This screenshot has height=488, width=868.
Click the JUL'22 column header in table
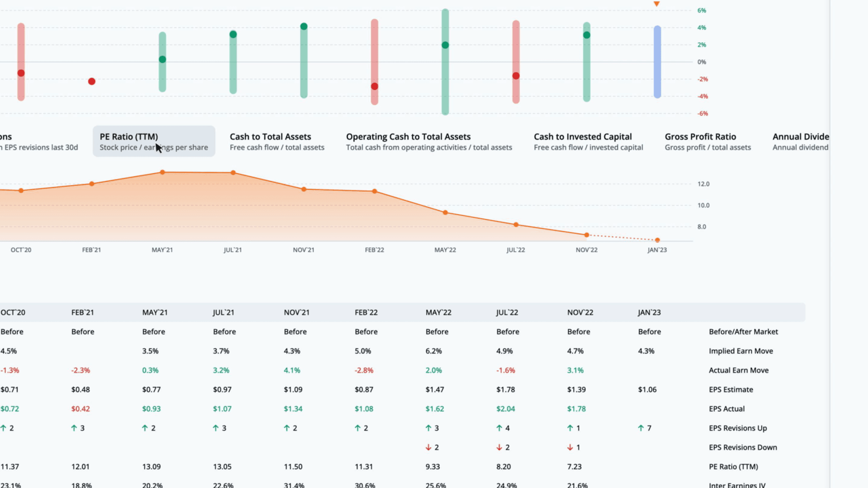(507, 312)
